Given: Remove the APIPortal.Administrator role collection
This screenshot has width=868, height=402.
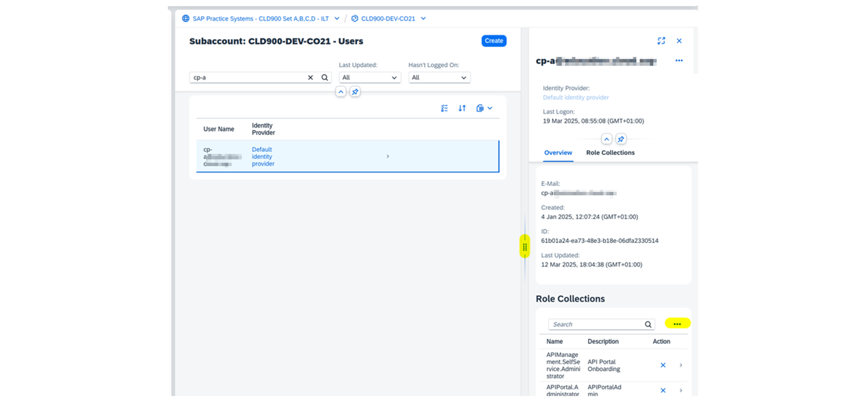Looking at the screenshot, I should (x=663, y=391).
